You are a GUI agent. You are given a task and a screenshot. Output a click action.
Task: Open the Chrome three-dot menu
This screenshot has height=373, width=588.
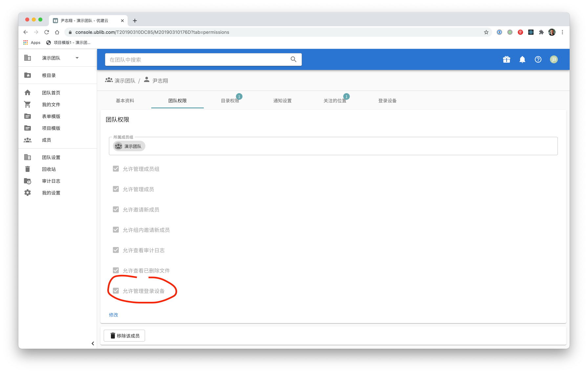[562, 32]
